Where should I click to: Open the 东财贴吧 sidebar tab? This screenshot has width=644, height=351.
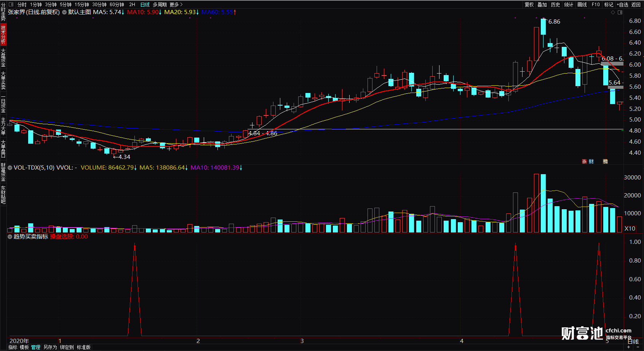[3, 195]
